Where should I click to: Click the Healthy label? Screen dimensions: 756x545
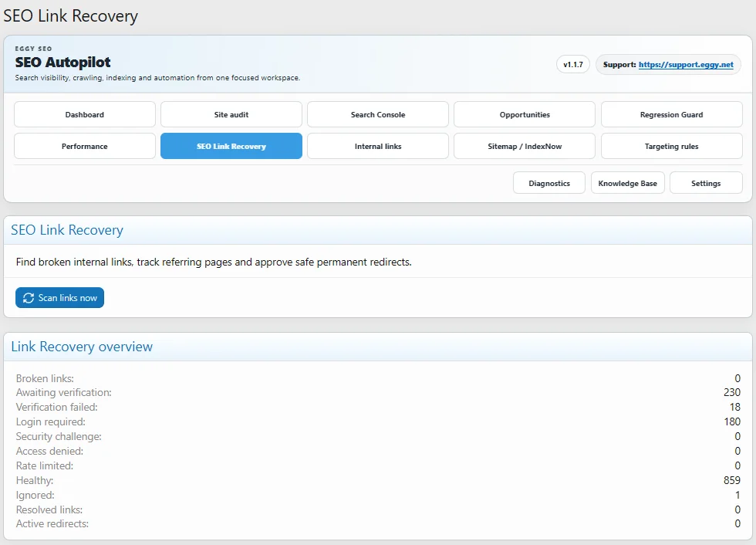tap(35, 480)
